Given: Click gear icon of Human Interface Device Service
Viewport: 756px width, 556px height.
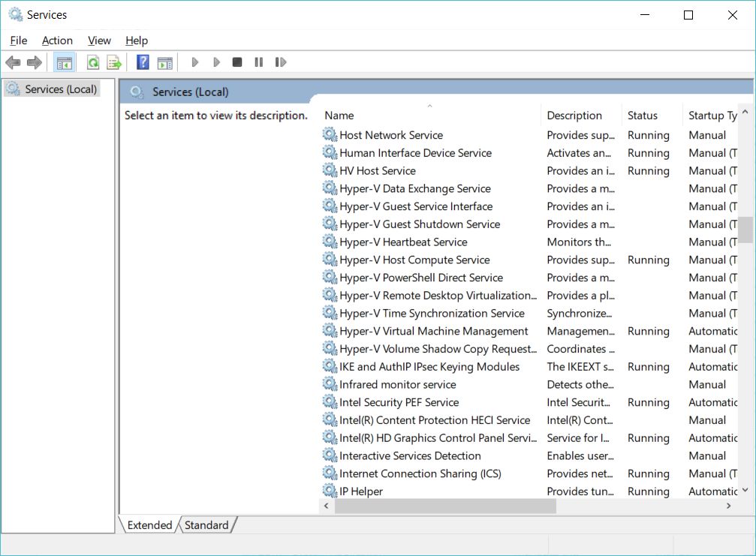Looking at the screenshot, I should pos(330,152).
